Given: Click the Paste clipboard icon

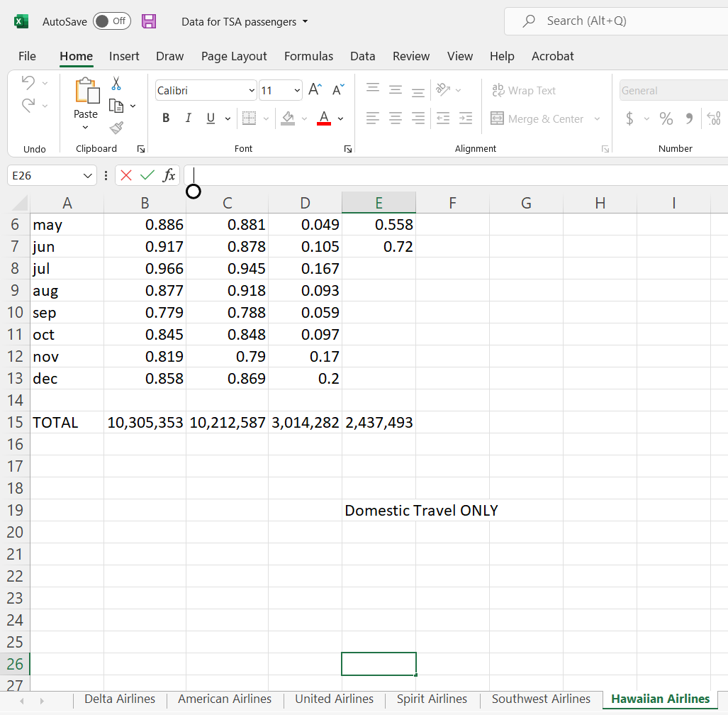Looking at the screenshot, I should coord(87,91).
